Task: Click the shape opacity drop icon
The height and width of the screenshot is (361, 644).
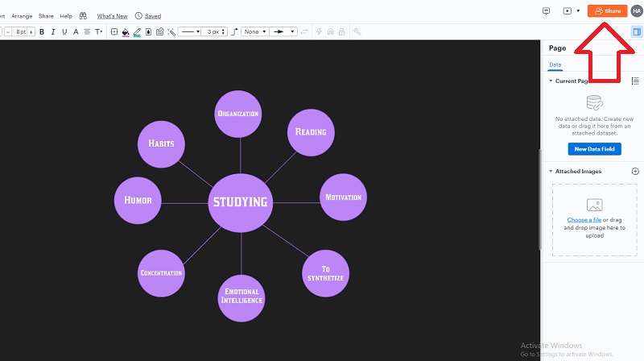Action: click(148, 31)
